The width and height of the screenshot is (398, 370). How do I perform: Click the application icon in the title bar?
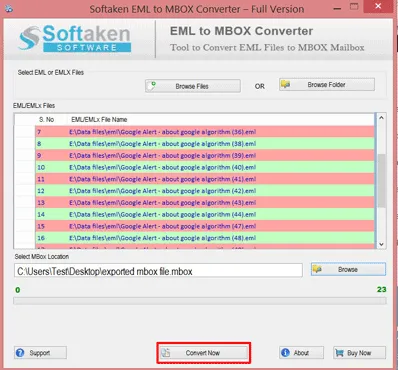click(9, 9)
